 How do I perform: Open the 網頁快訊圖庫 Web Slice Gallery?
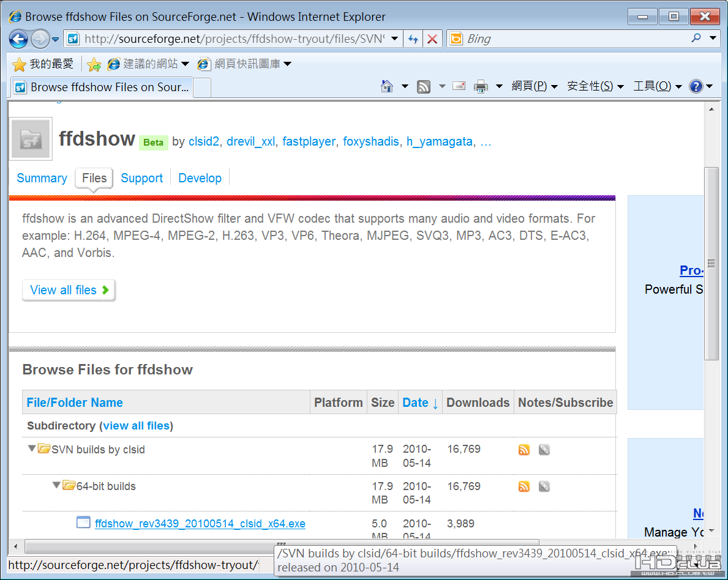(x=245, y=64)
